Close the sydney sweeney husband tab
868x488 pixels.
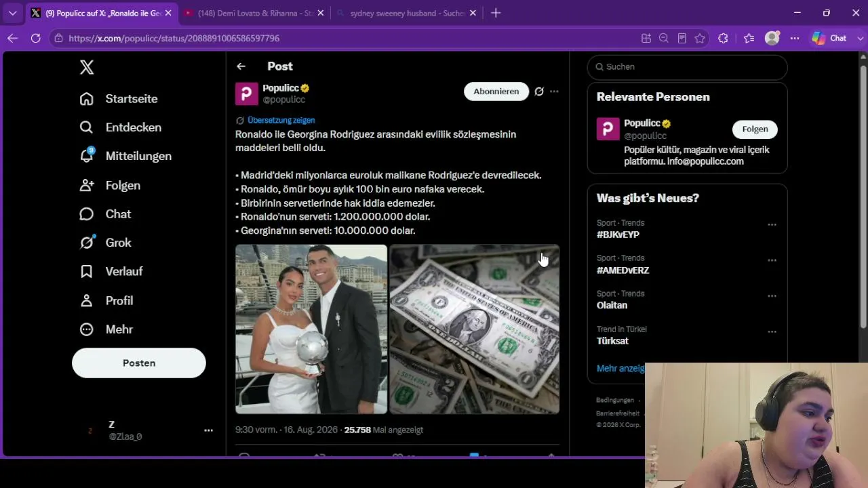coord(473,13)
